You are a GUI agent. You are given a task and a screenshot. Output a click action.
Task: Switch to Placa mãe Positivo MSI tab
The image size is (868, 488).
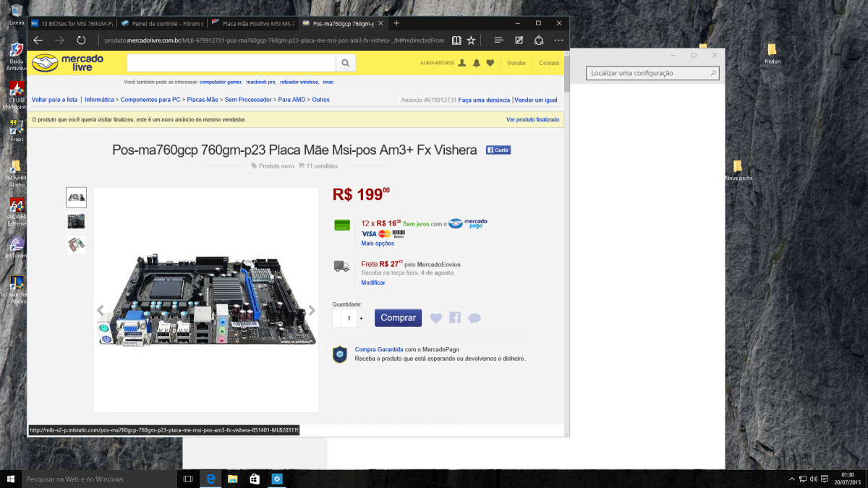point(253,23)
